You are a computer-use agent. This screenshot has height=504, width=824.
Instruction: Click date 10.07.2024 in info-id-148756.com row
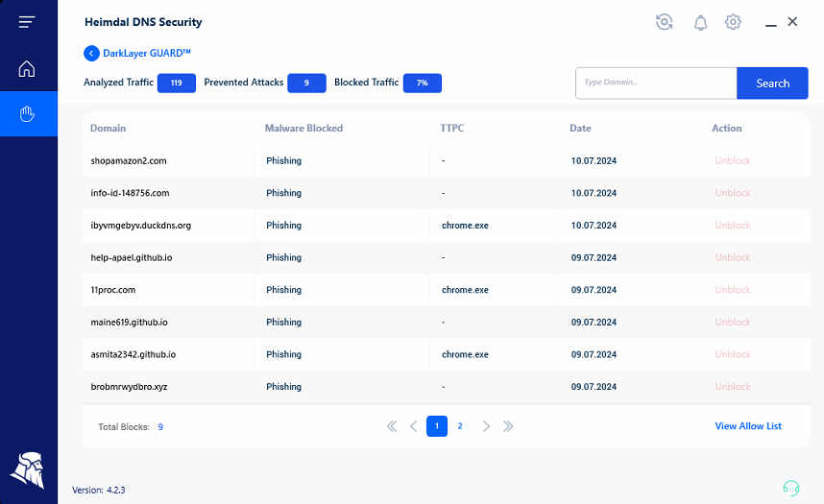coord(594,193)
